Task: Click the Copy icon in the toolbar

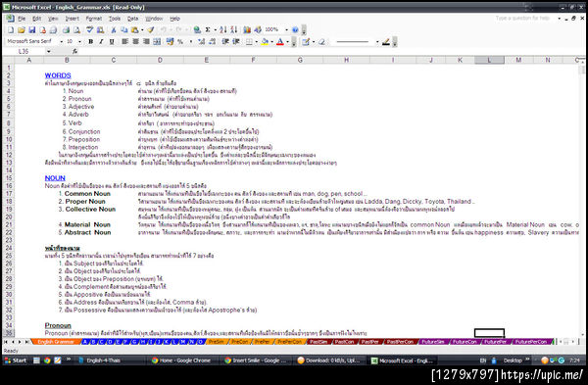Action: (124, 30)
